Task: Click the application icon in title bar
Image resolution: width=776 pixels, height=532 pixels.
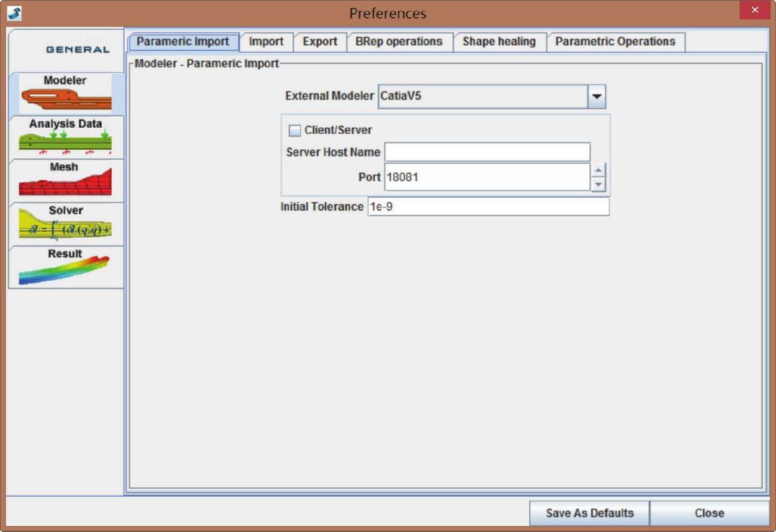Action: [x=15, y=13]
